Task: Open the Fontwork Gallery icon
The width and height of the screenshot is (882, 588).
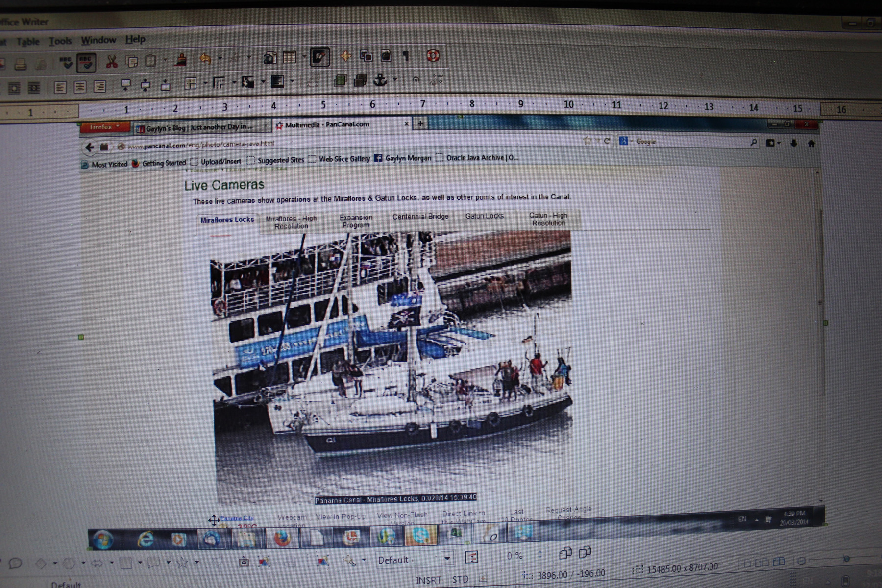Action: pyautogui.click(x=244, y=562)
